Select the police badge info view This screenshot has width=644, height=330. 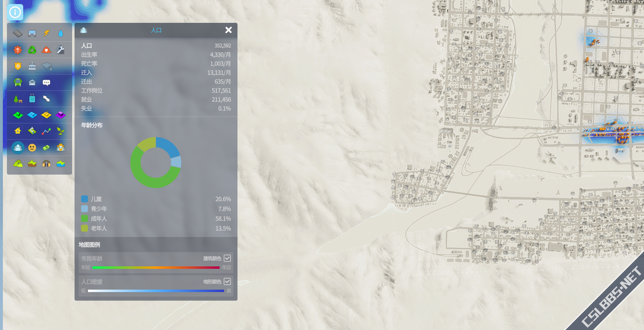pos(18,66)
